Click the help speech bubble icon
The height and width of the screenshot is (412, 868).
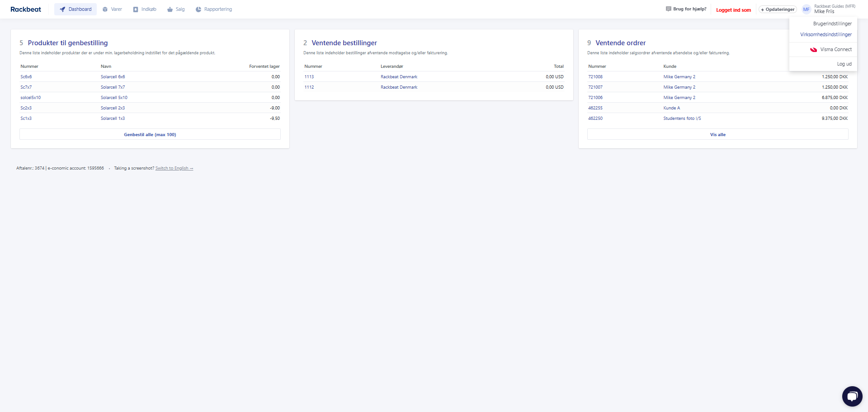tap(668, 9)
